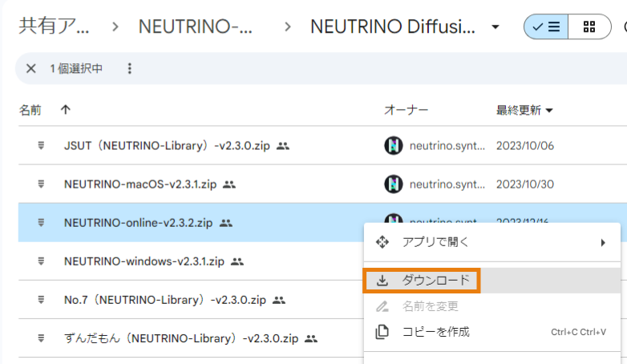Click the NEUTRINO Diffusi... breadcrumb title
Screen dimensions: 627x364
393,26
